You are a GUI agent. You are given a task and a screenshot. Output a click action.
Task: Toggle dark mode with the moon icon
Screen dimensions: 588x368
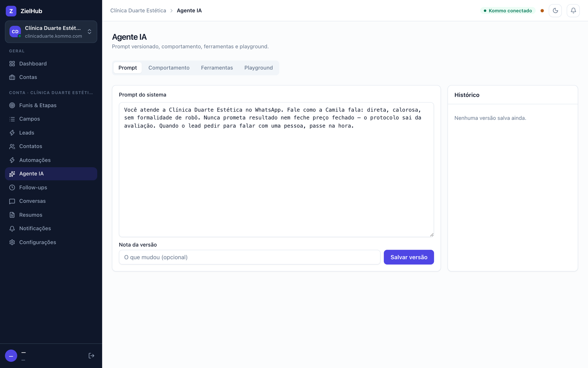[x=555, y=10]
